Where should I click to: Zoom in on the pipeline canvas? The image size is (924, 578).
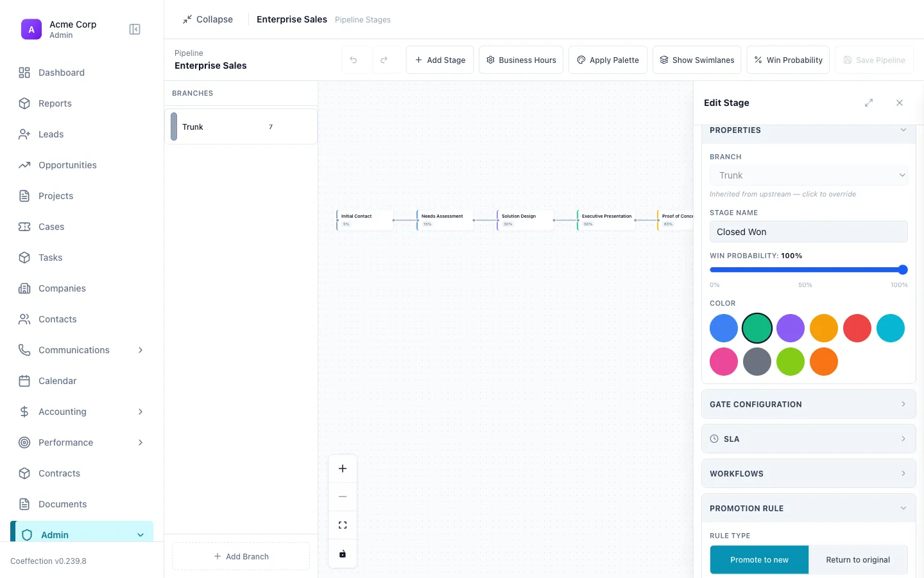[343, 469]
